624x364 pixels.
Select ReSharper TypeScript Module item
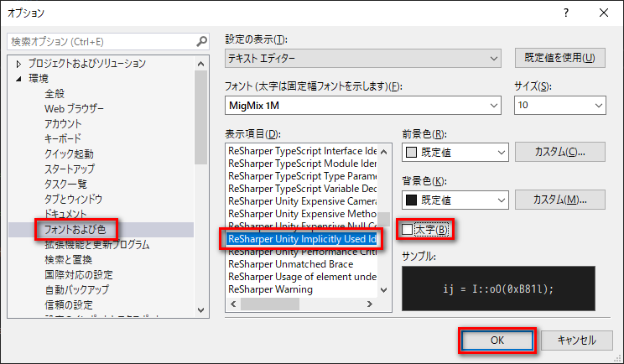point(302,164)
